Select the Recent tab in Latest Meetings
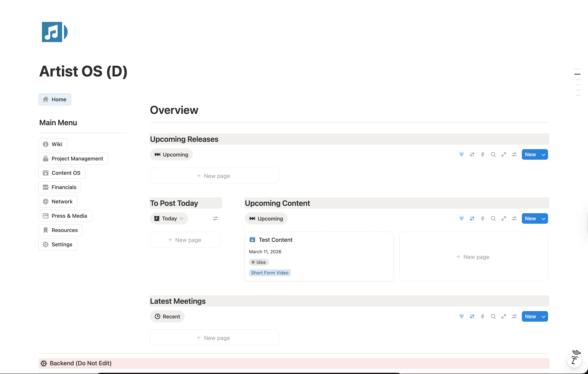588x374 pixels. pyautogui.click(x=167, y=316)
